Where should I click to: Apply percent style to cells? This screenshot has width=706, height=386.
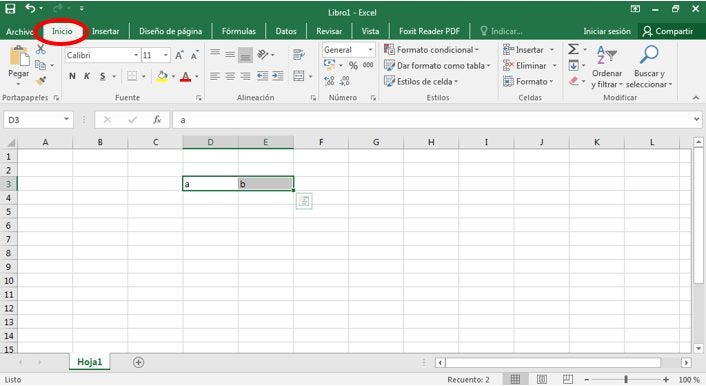(x=353, y=66)
